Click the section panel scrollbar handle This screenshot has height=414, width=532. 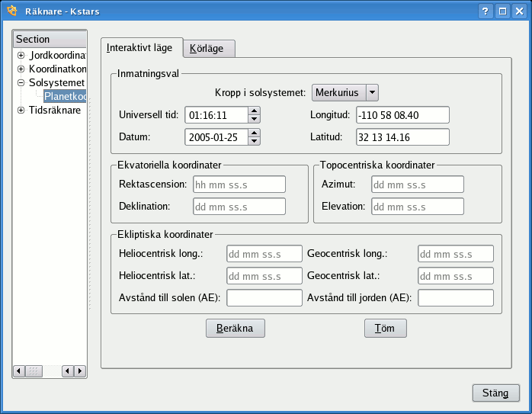[34, 371]
